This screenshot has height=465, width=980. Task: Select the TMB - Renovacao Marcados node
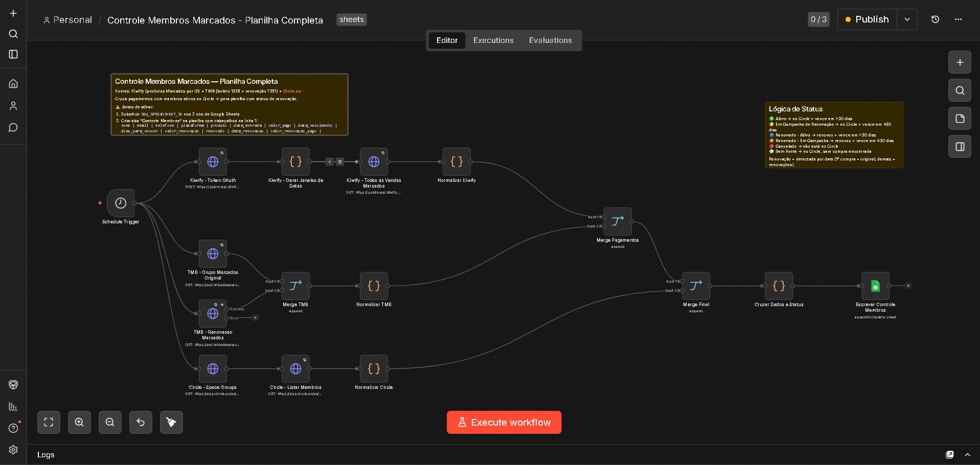(x=213, y=314)
